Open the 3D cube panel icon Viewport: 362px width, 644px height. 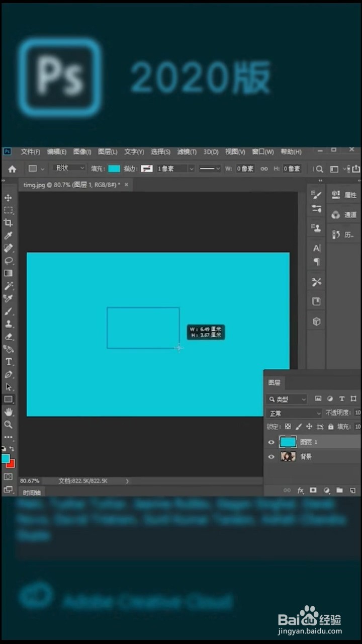[316, 321]
